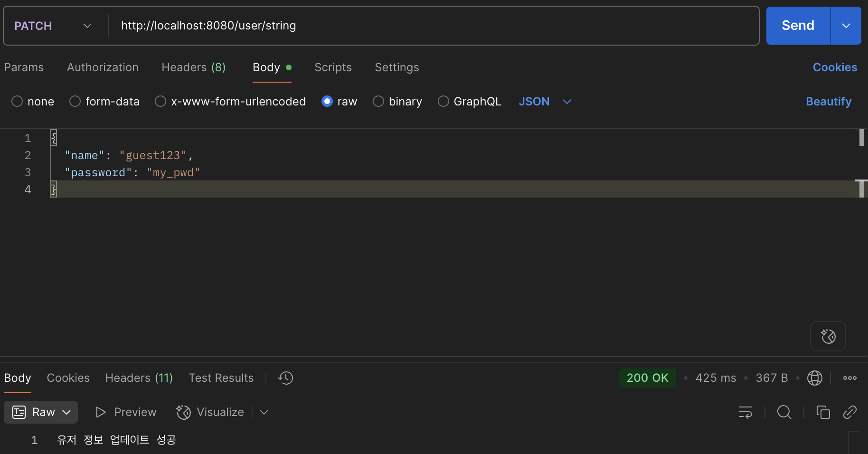Screen dimensions: 868x454
Task: Click the 367 B response size
Action: (x=772, y=378)
